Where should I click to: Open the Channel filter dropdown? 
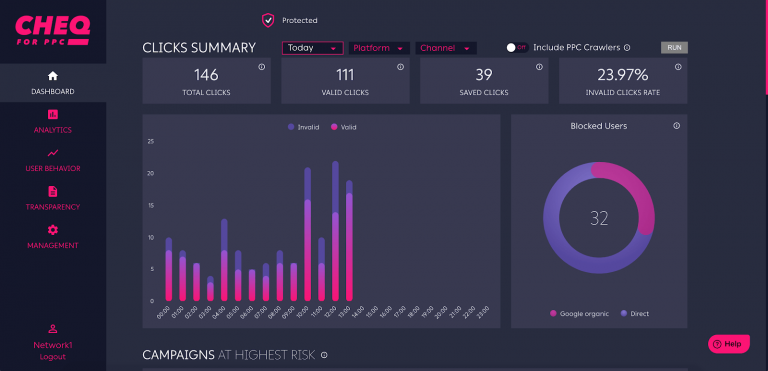(x=446, y=48)
